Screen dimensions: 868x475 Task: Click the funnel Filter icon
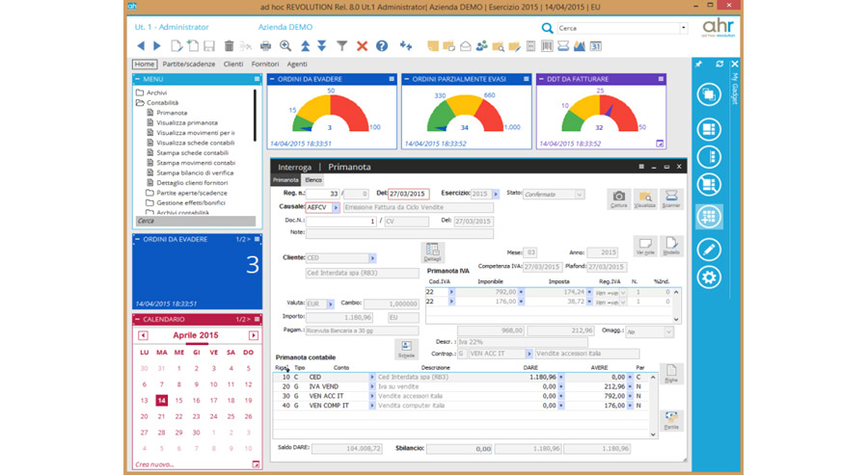341,46
